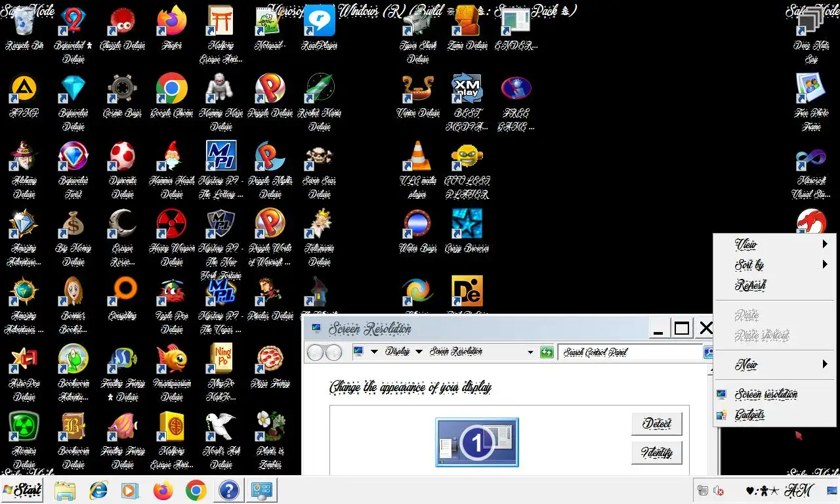Open the Sort by submenu
The height and width of the screenshot is (504, 840).
click(774, 264)
